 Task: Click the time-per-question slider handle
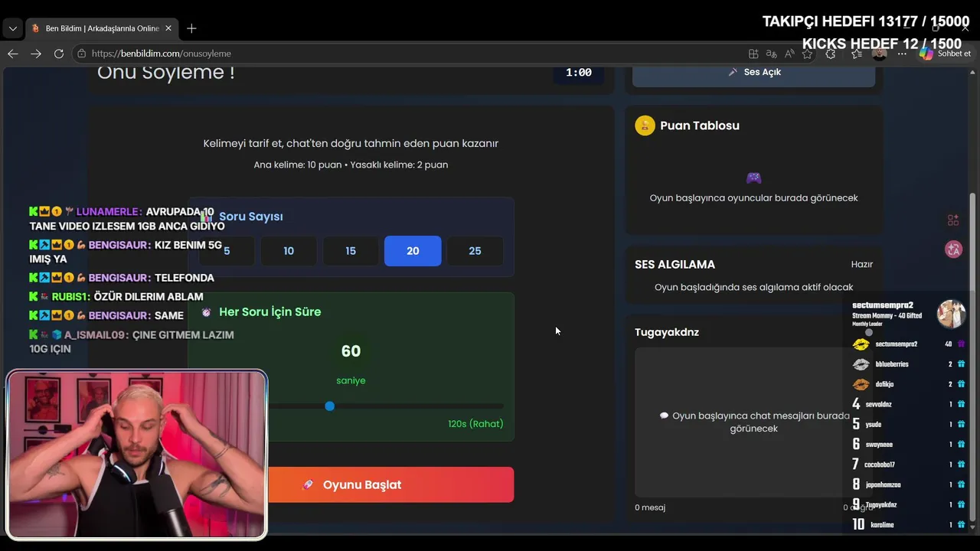click(329, 406)
